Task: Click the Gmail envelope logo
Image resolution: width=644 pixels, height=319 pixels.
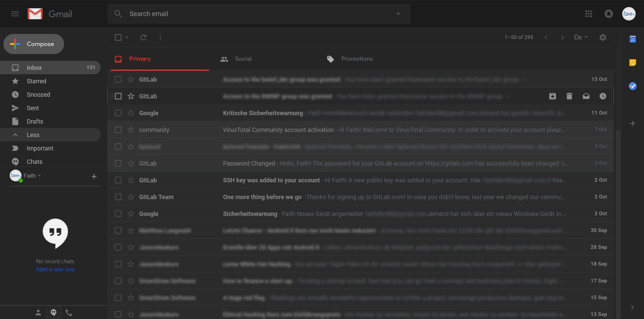Action: click(x=35, y=14)
